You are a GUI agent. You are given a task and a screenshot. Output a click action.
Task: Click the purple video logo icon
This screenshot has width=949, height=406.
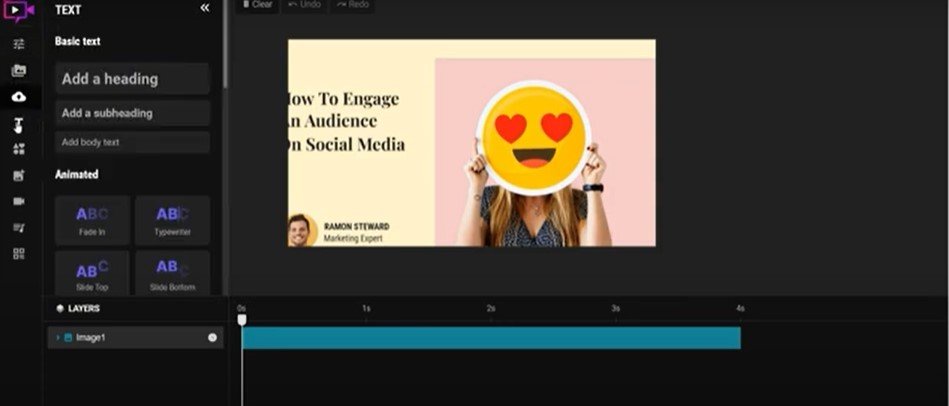19,10
